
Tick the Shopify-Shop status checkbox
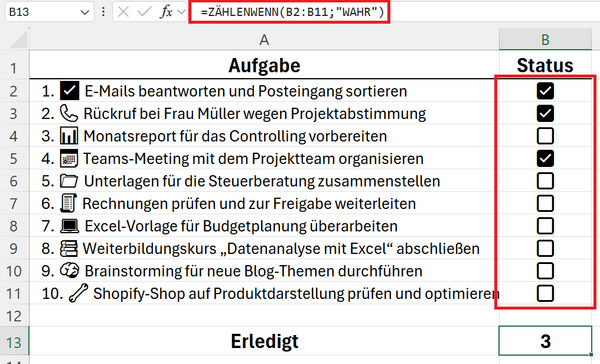(545, 294)
